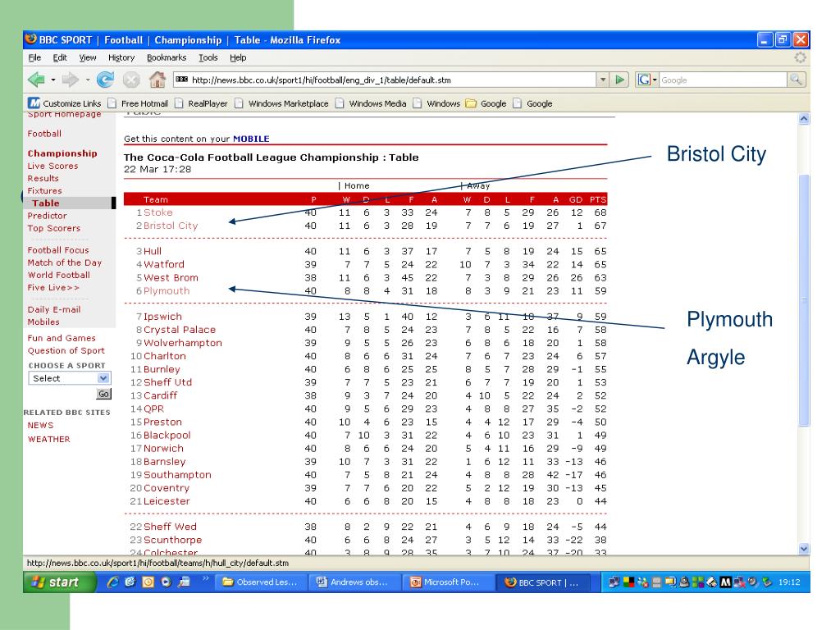840x630 pixels.
Task: Open the Back button history dropdown arrow
Action: coord(53,80)
